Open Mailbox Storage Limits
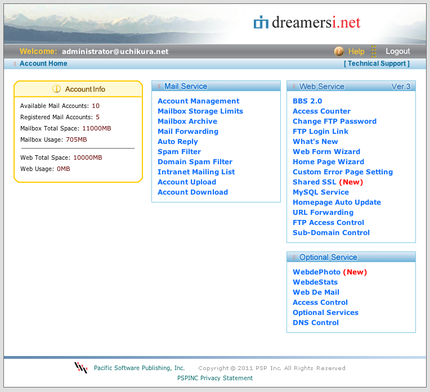 click(x=200, y=111)
